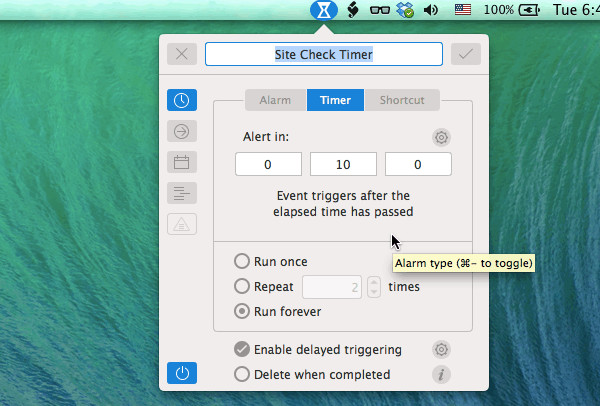Switch to the Shortcut tab
600x406 pixels.
click(402, 100)
